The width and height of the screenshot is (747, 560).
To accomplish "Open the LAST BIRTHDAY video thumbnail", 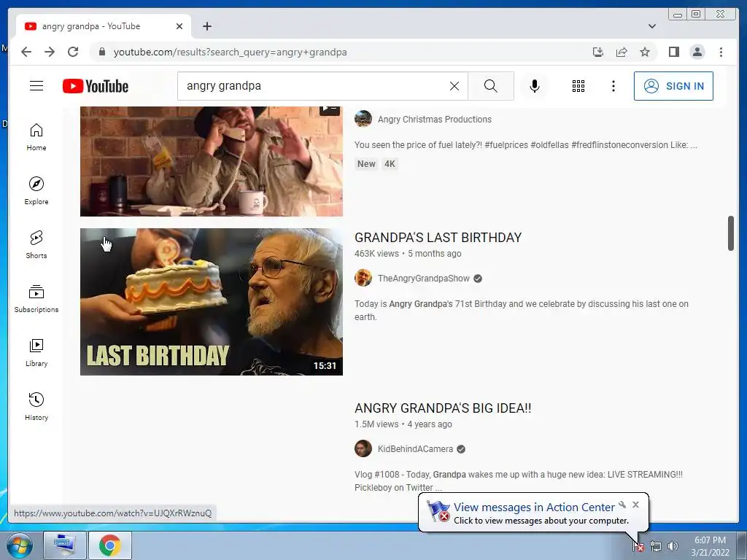I will [x=212, y=302].
